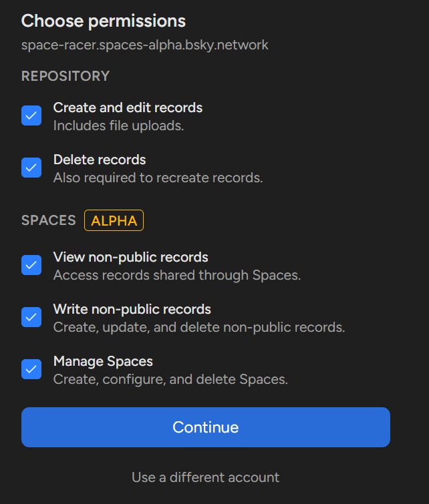Screen dimensions: 429x504
Task: Click the SPACES section header
Action: pyautogui.click(x=49, y=220)
